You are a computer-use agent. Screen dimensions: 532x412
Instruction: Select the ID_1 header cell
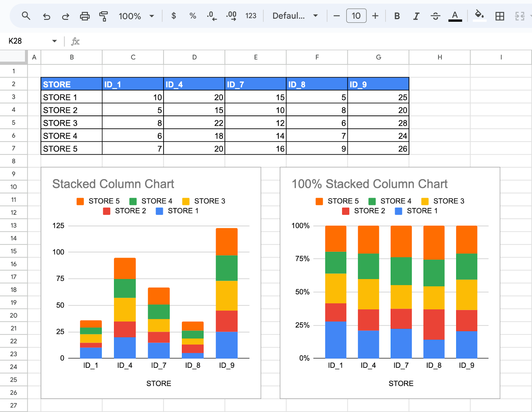coord(133,84)
